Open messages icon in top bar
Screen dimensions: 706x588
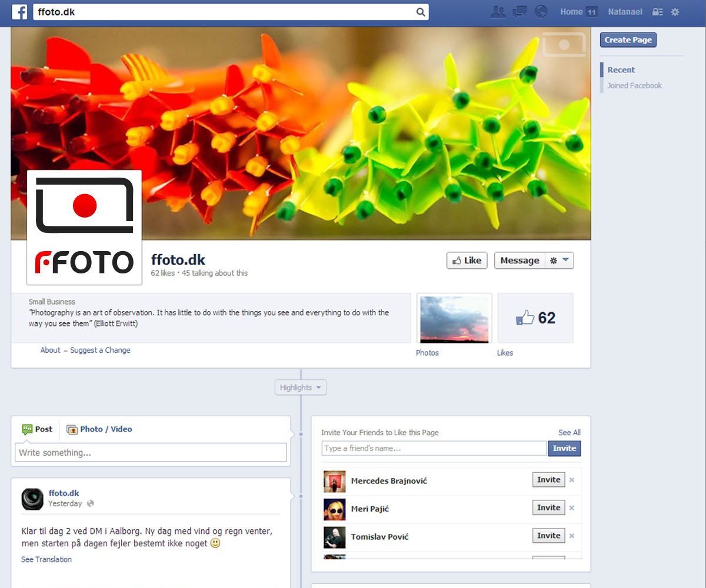click(x=519, y=12)
